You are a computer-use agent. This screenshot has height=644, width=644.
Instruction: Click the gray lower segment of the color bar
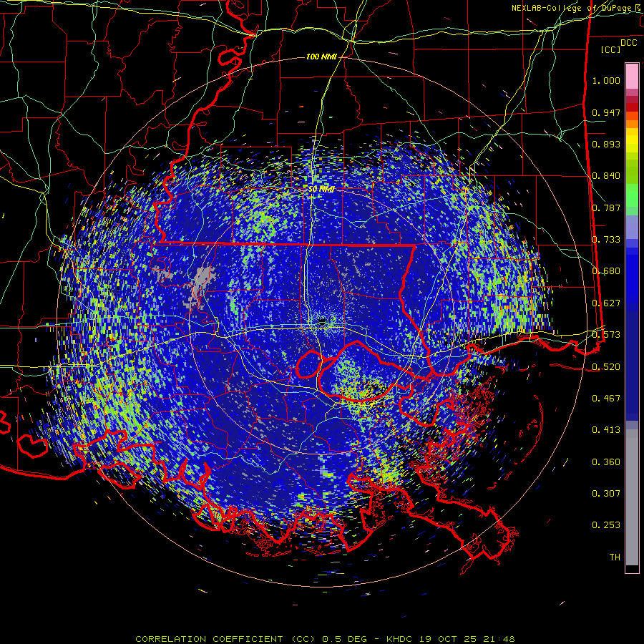coord(632,497)
